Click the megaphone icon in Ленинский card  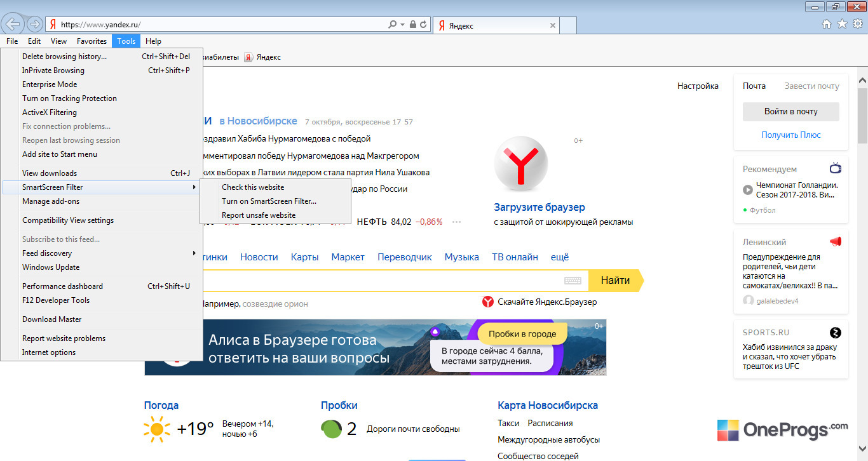click(836, 242)
